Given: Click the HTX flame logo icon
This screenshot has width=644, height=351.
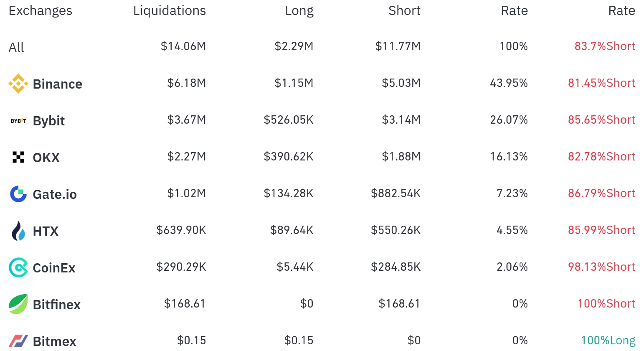Looking at the screenshot, I should (18, 231).
